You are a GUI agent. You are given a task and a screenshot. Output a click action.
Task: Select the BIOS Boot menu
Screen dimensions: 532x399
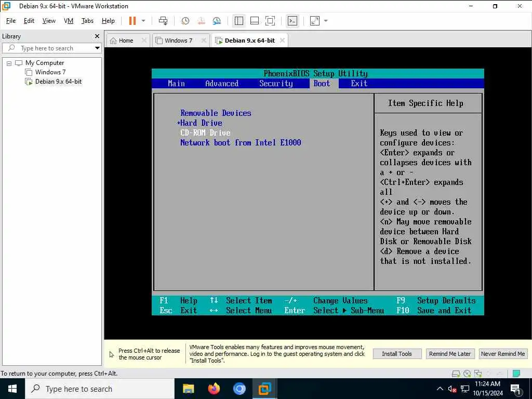pos(322,84)
